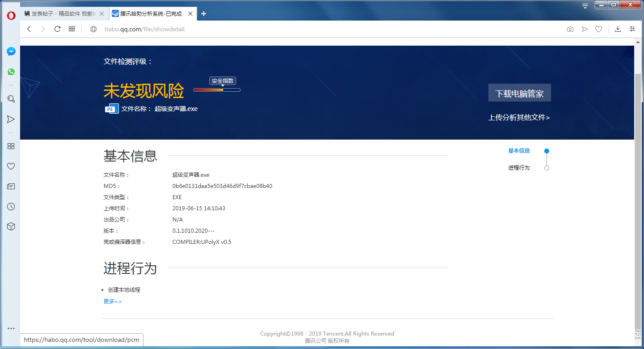This screenshot has height=349, width=644.
Task: Open Easy Setup panel
Action: pyautogui.click(x=632, y=29)
